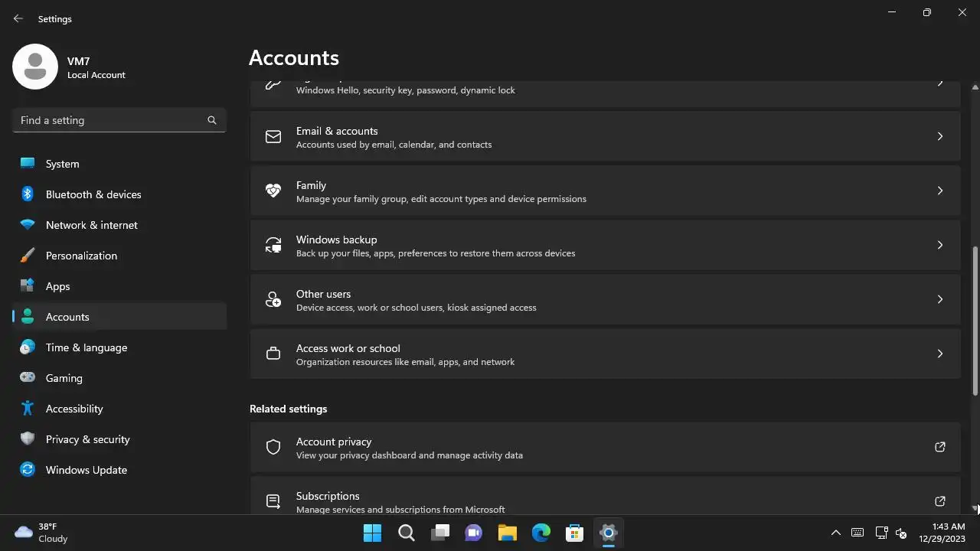Open Other users settings

click(x=605, y=299)
